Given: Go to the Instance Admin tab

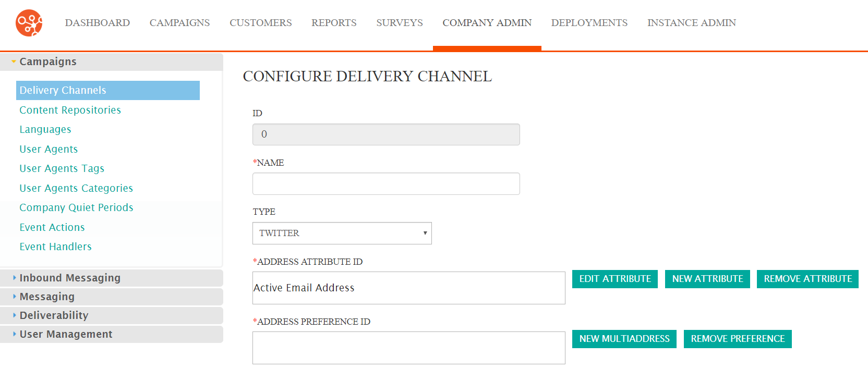Looking at the screenshot, I should coord(692,23).
